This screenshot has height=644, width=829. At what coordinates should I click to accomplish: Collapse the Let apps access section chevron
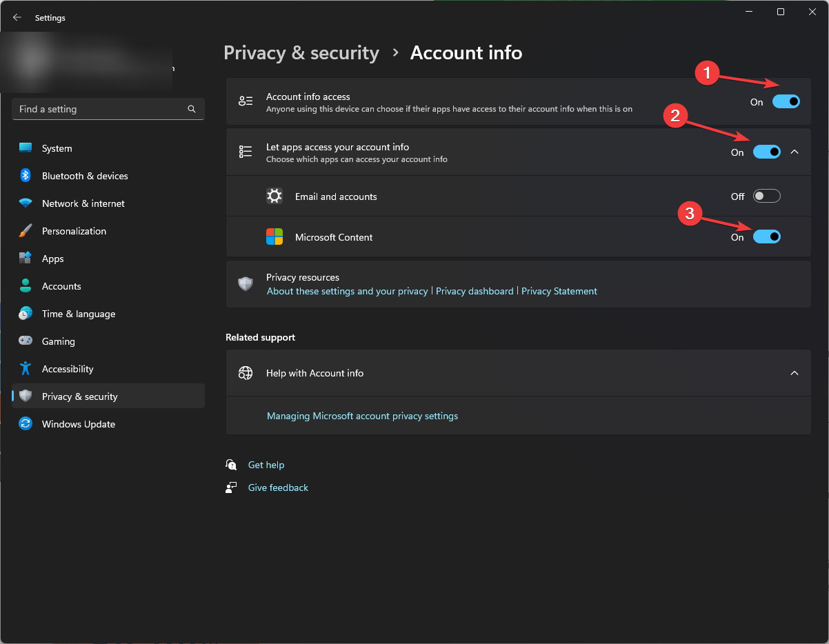[795, 152]
